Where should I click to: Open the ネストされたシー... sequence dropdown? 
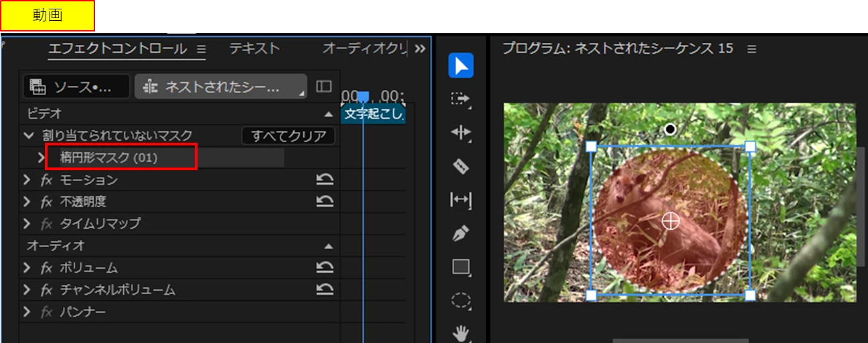[x=221, y=86]
